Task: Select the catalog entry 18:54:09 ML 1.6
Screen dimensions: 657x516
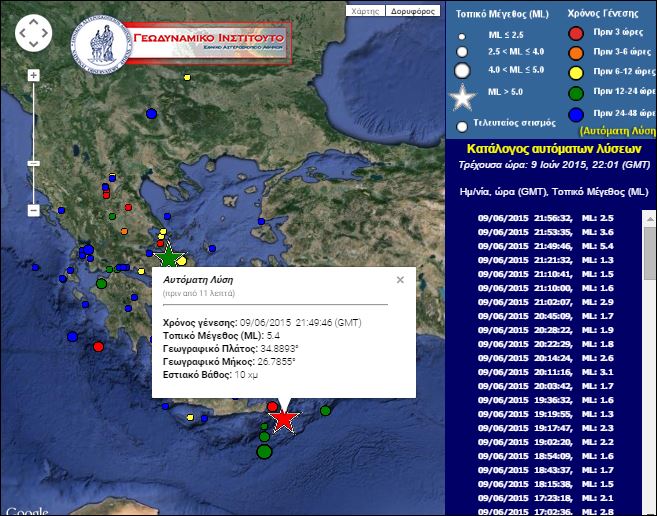Action: (x=546, y=456)
